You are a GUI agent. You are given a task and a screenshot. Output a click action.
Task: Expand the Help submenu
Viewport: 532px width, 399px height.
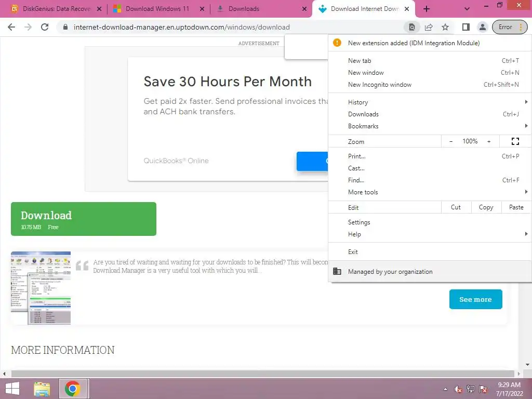coord(430,234)
